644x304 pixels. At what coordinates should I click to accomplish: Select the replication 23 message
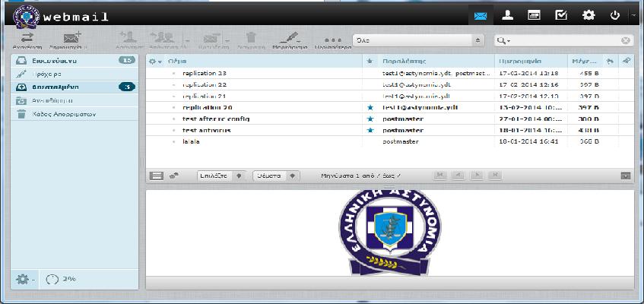389,73
